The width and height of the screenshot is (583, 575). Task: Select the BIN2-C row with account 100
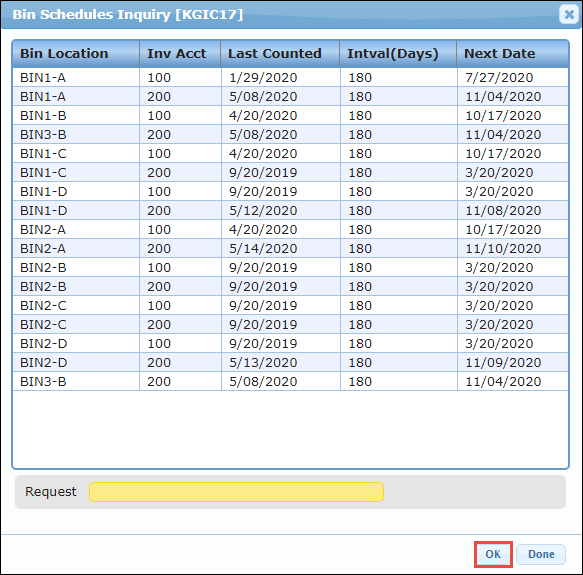[290, 305]
